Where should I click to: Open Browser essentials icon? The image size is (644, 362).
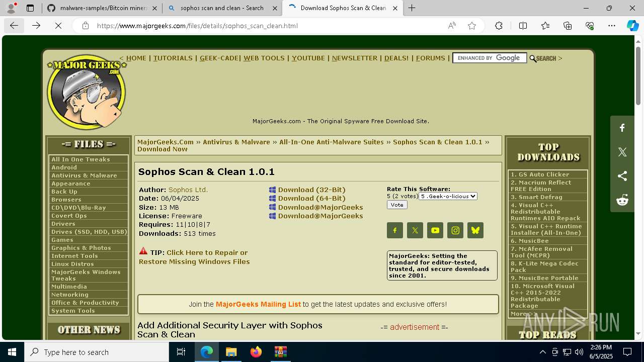tap(590, 26)
